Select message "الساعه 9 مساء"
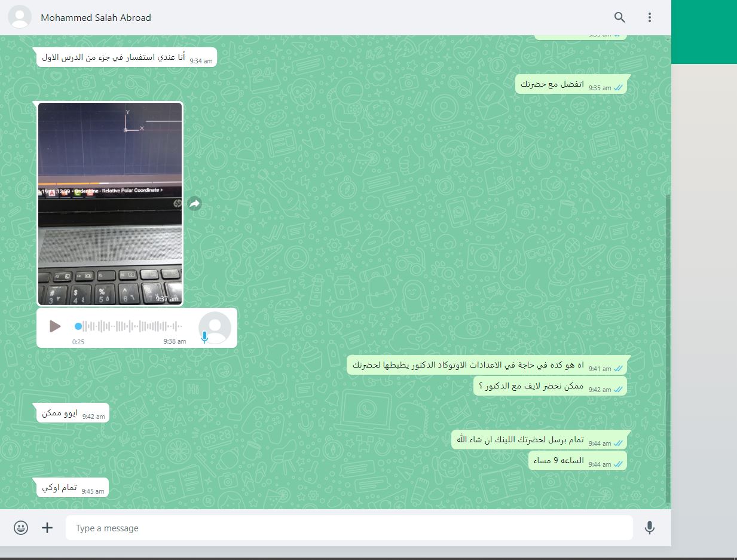This screenshot has width=737, height=560. coord(577,461)
